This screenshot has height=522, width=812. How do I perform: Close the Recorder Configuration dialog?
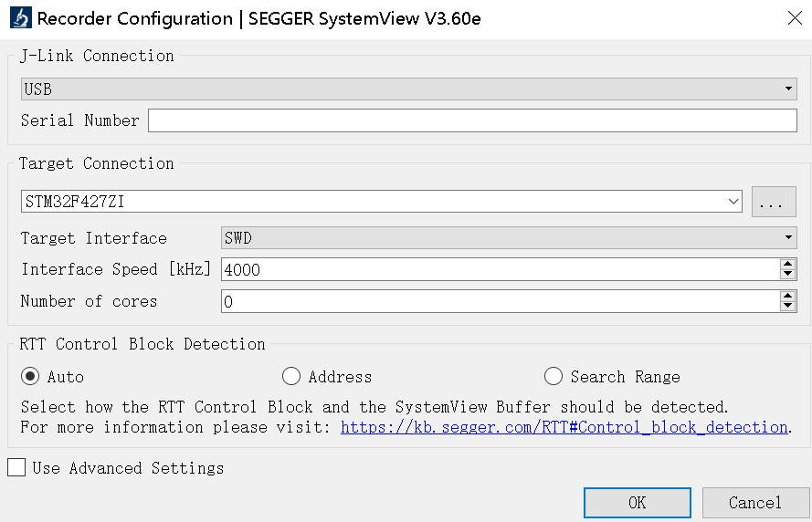(795, 18)
